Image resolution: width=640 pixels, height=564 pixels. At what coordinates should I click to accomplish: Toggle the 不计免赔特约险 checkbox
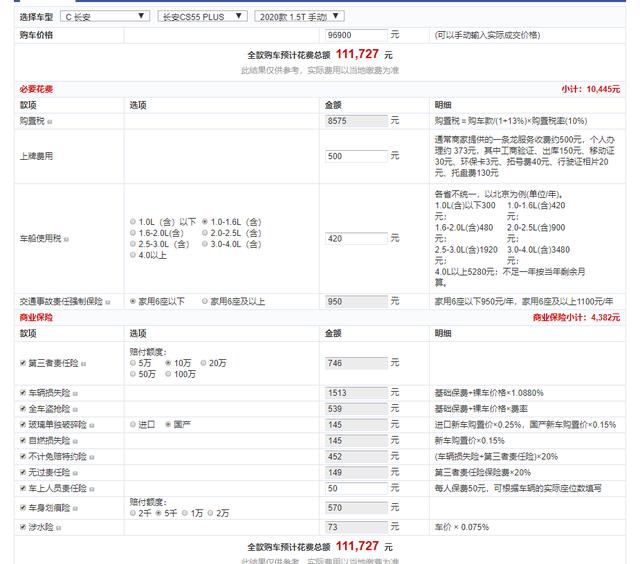(23, 456)
